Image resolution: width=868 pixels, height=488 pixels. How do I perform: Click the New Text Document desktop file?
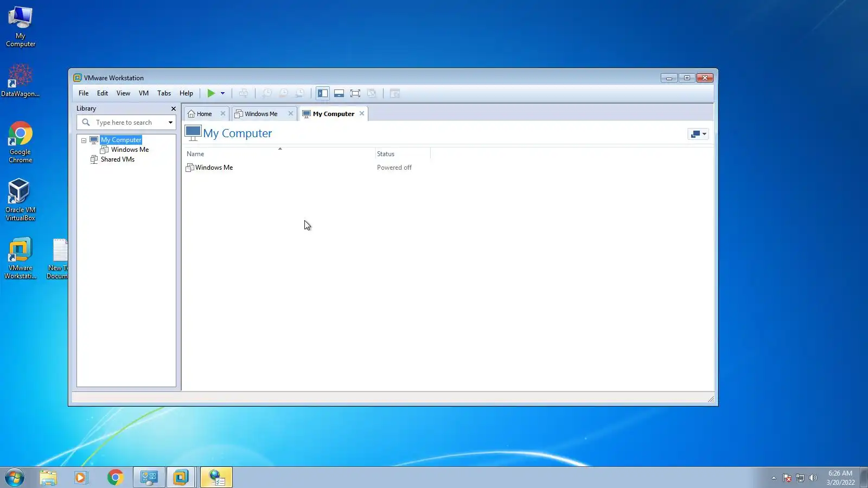tap(58, 259)
